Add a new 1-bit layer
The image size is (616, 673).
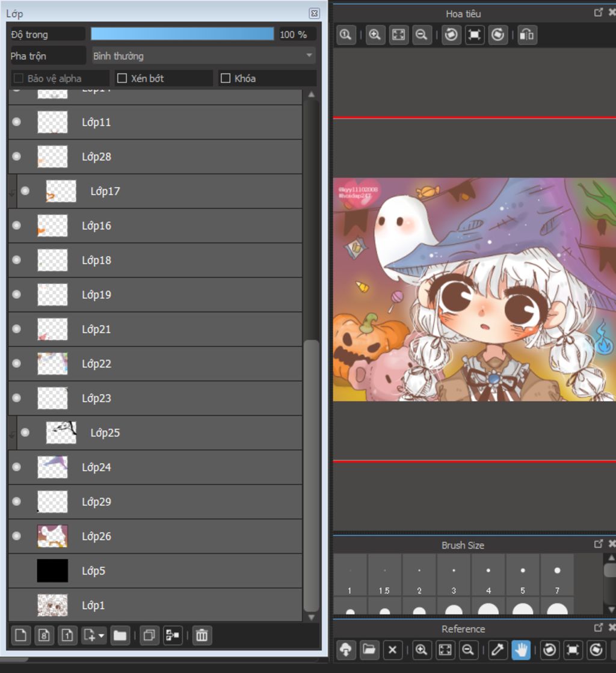coord(67,635)
